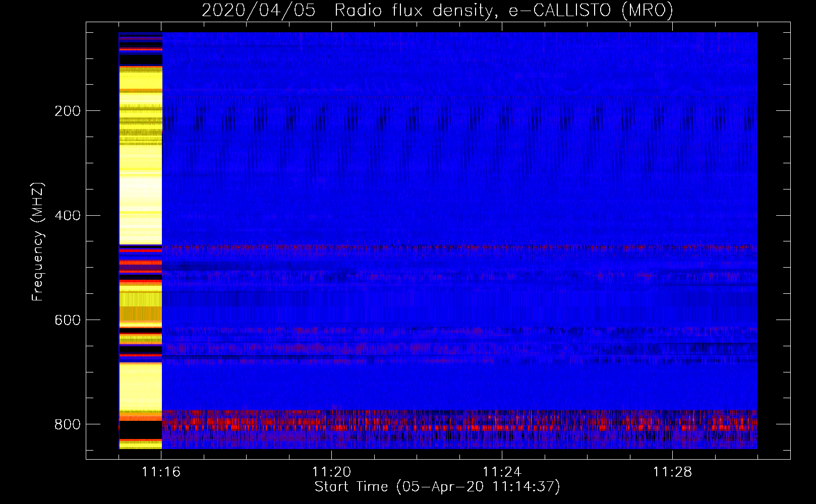This screenshot has width=816, height=504.
Task: Click the 11:24 time tick label
Action: (502, 472)
